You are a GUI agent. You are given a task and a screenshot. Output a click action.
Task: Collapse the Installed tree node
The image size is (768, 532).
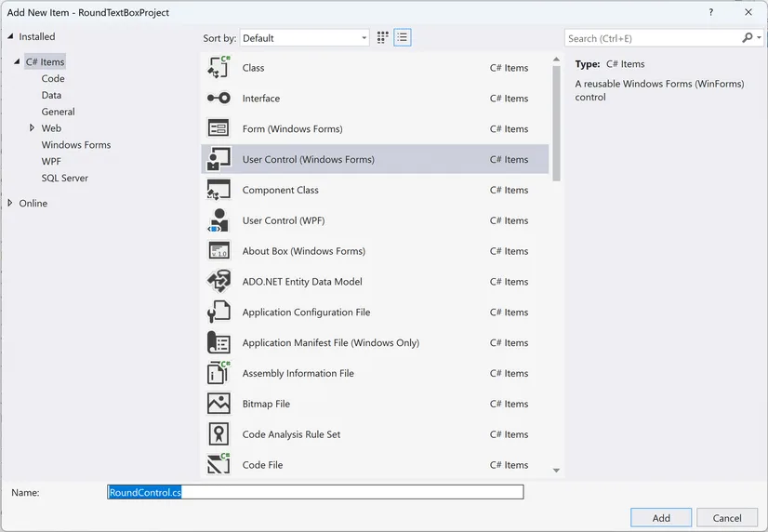[10, 36]
